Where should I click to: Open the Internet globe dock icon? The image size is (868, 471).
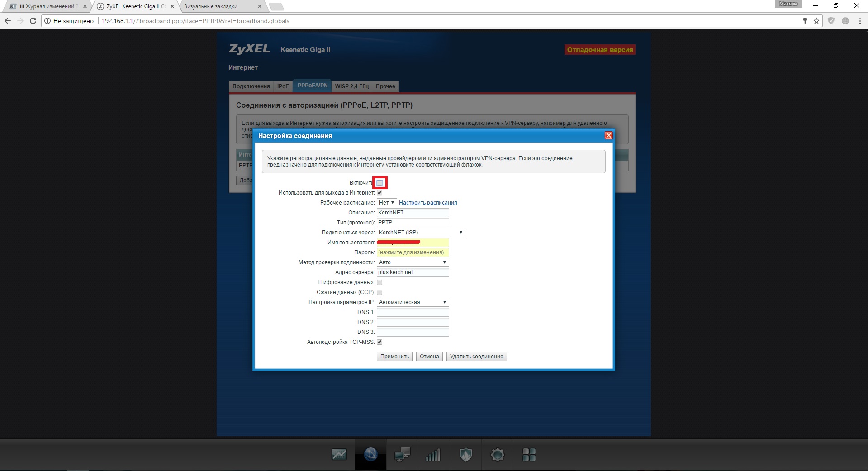pyautogui.click(x=370, y=454)
